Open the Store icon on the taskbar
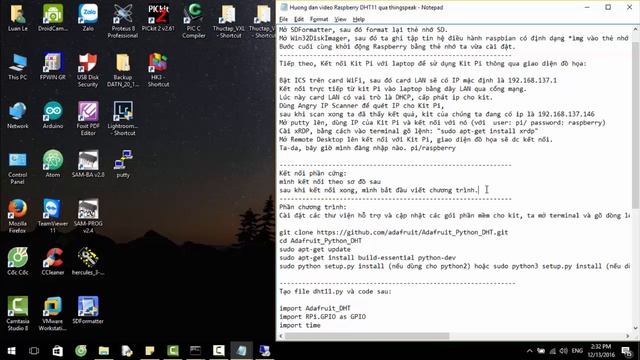 tap(58, 351)
